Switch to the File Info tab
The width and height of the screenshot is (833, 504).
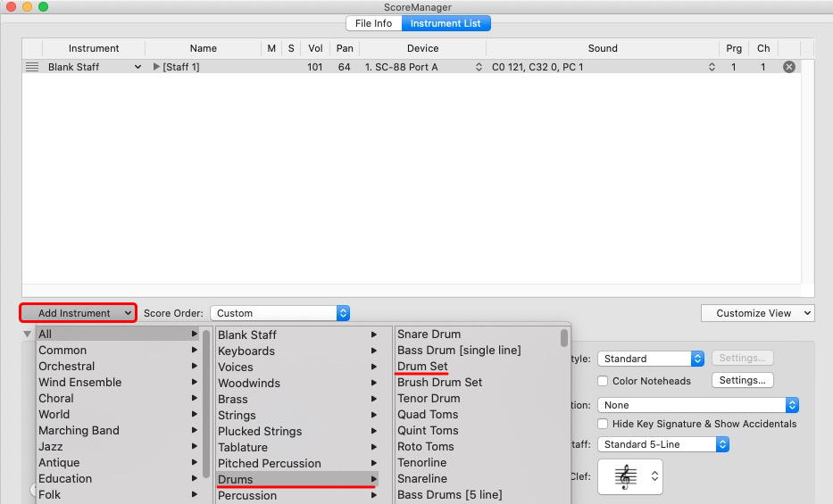click(x=373, y=23)
